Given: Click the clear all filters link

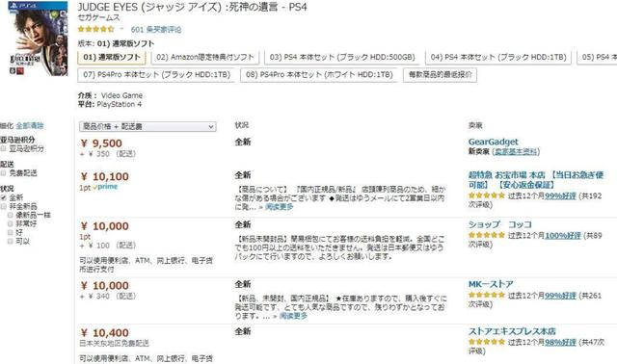Looking at the screenshot, I should (30, 126).
